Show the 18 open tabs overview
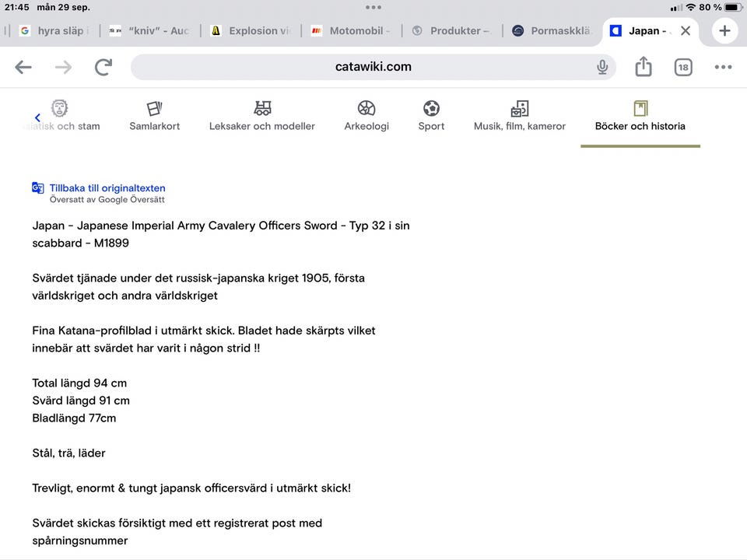This screenshot has height=560, width=747. [x=683, y=67]
